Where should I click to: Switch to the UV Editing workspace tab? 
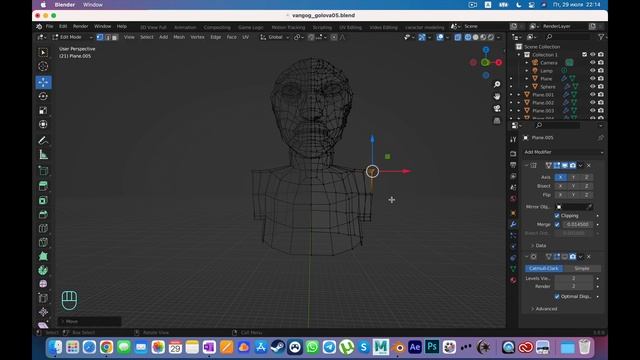tap(350, 27)
